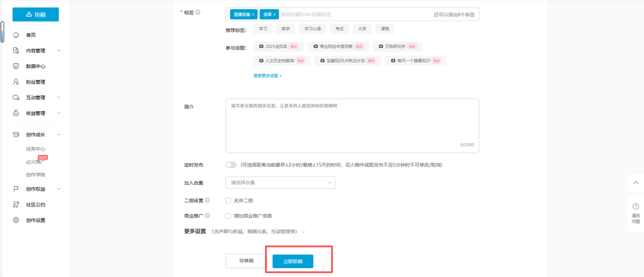Click the 社区公约 sidebar icon

click(16, 204)
